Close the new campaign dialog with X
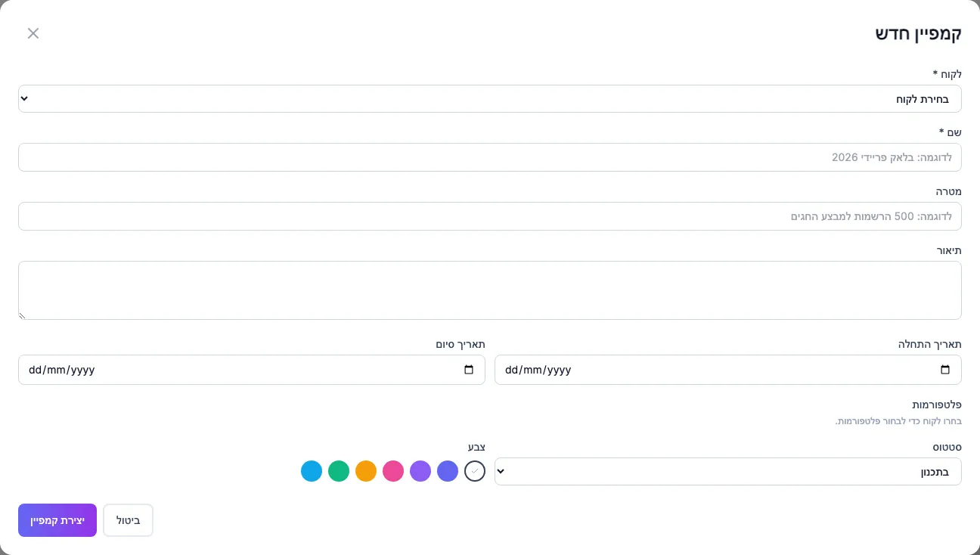This screenshot has height=555, width=980. 33,33
